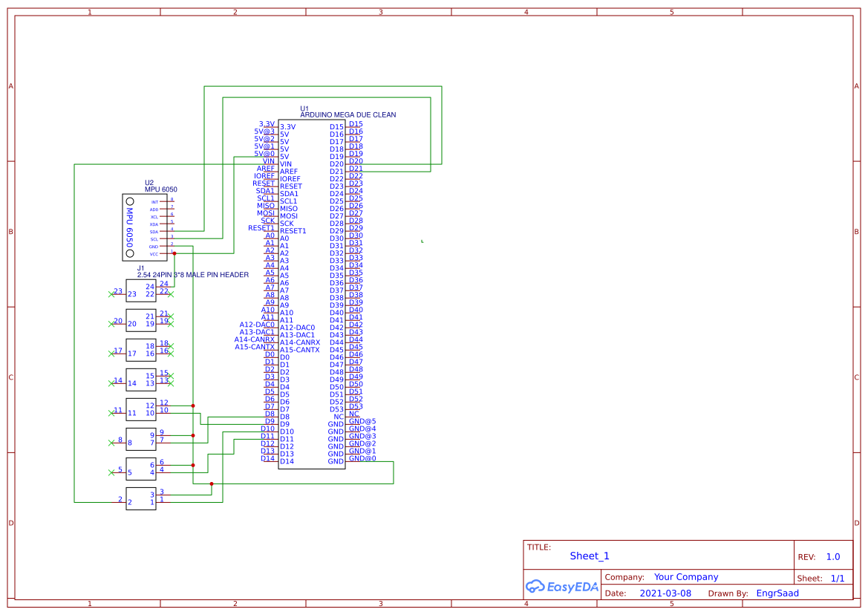Click the EngrSaad drawn-by name
The height and width of the screenshot is (615, 868).
pyautogui.click(x=777, y=593)
